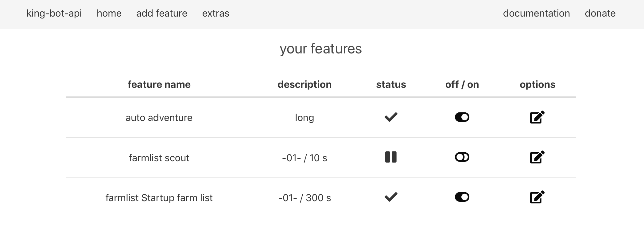Open the documentation link
This screenshot has width=644, height=234.
click(x=536, y=14)
